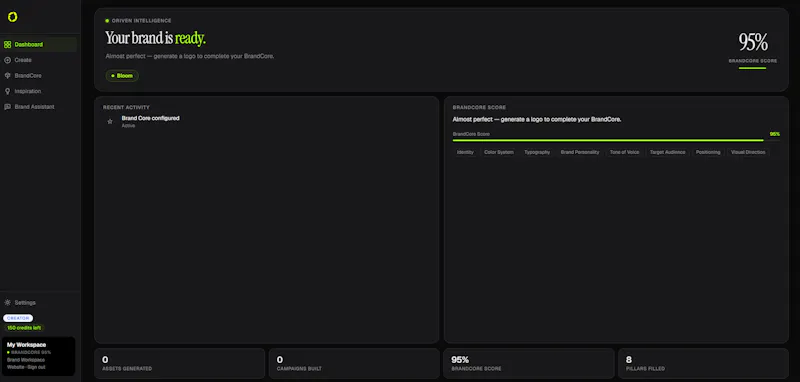This screenshot has width=800, height=382.
Task: Click Active status under Brand Core configured
Action: (x=128, y=126)
